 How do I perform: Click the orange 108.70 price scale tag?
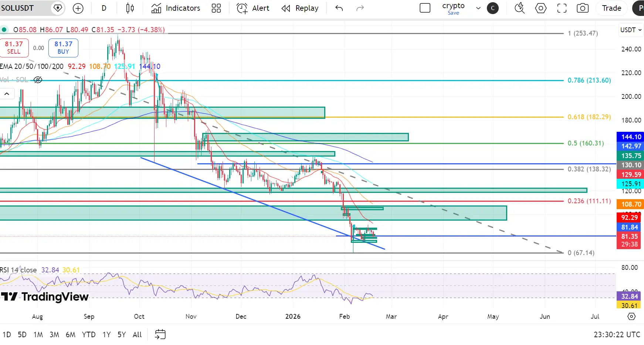630,204
